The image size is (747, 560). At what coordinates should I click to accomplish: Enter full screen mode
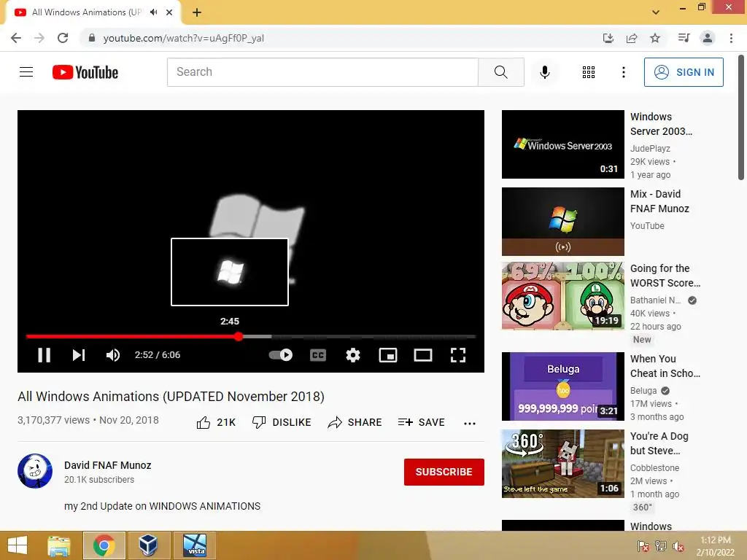458,355
